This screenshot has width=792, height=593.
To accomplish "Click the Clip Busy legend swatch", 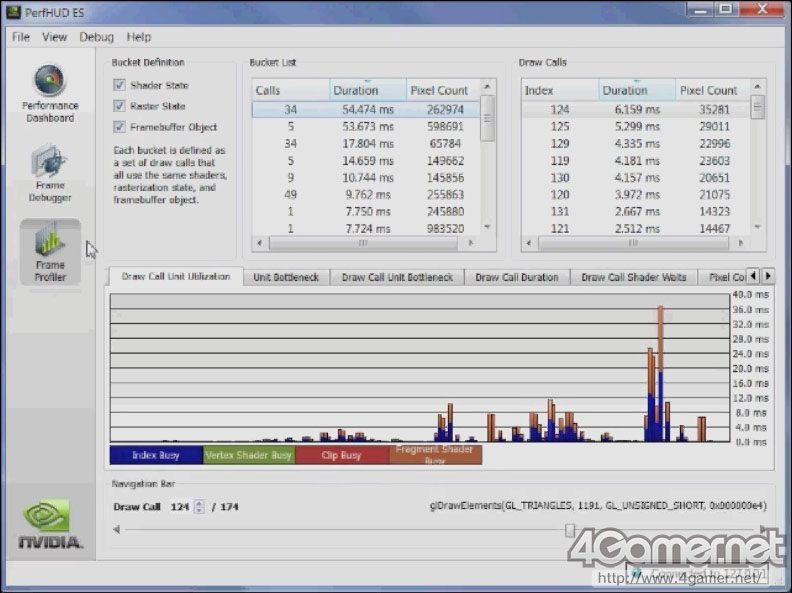I will [x=342, y=455].
